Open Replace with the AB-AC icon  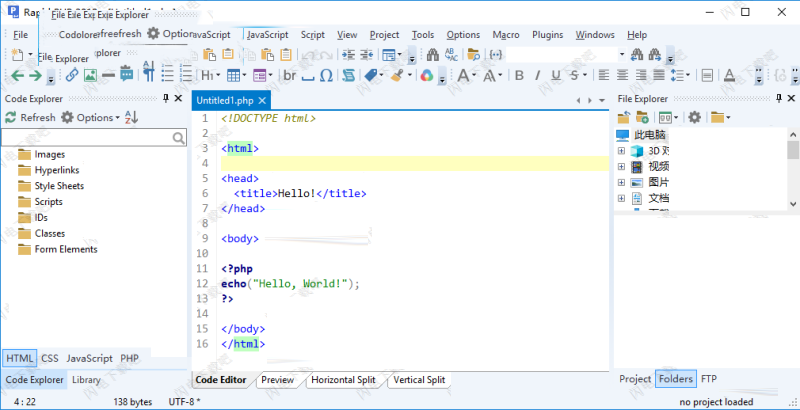pyautogui.click(x=451, y=54)
